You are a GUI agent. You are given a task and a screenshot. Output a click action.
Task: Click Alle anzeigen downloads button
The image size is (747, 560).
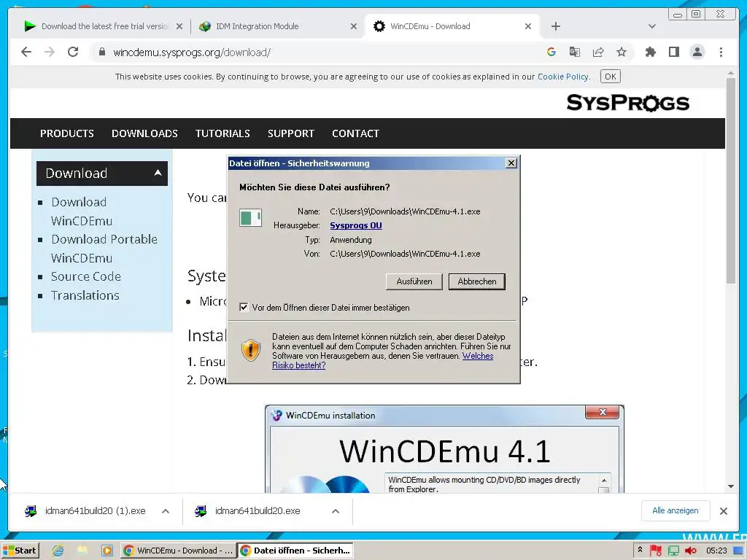pyautogui.click(x=676, y=510)
